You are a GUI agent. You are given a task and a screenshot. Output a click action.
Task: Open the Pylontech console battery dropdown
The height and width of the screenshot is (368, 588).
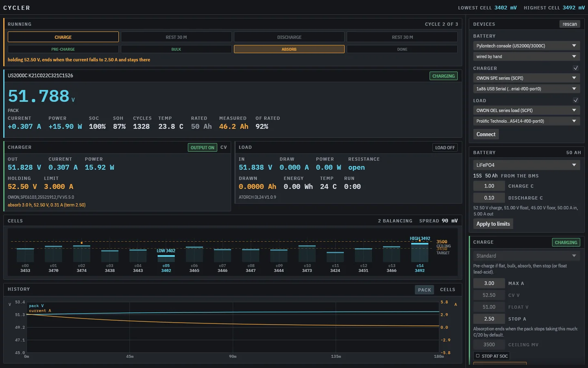point(527,45)
